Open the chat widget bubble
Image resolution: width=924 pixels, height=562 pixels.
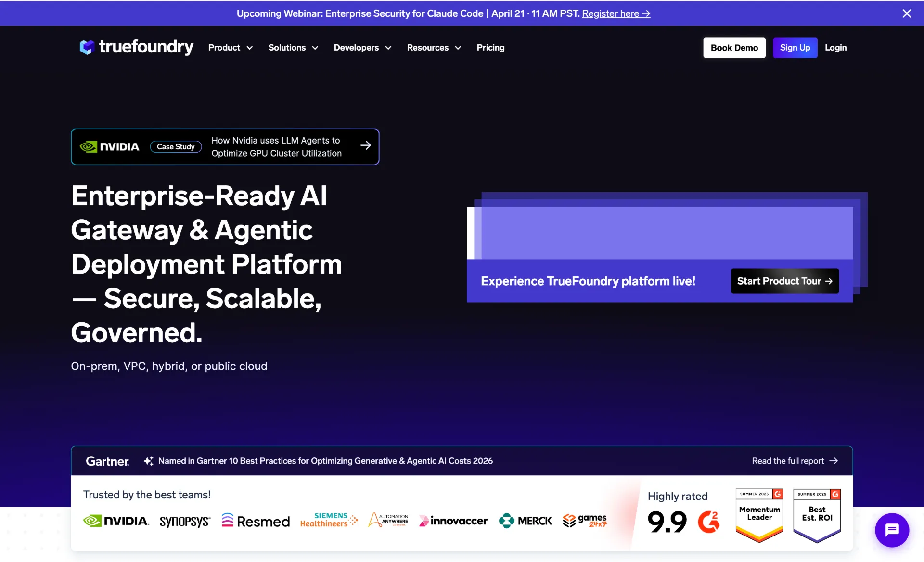pos(892,530)
